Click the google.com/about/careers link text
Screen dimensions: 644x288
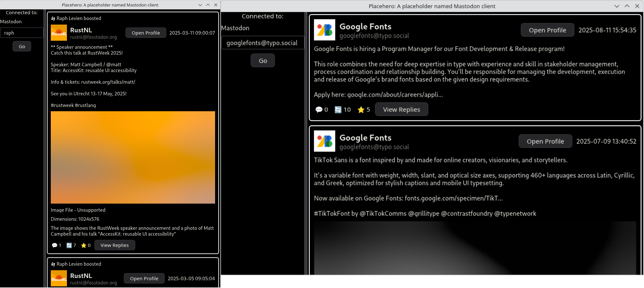tap(395, 95)
